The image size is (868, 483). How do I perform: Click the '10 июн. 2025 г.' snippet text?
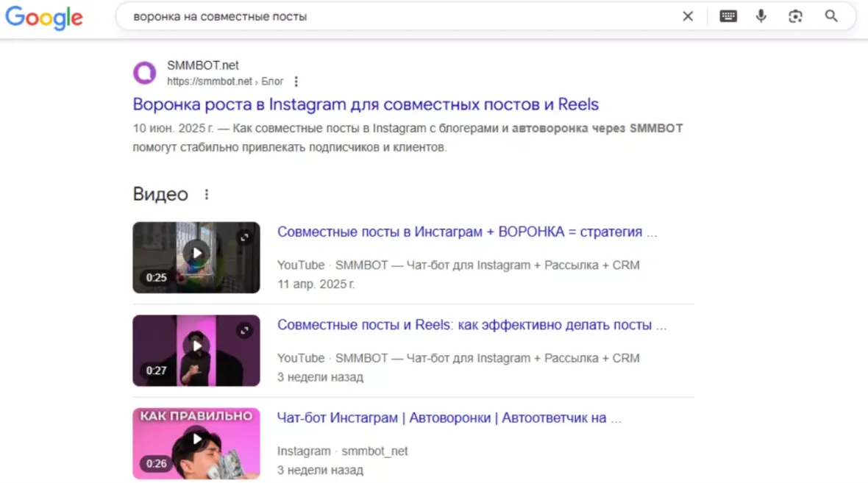(173, 129)
